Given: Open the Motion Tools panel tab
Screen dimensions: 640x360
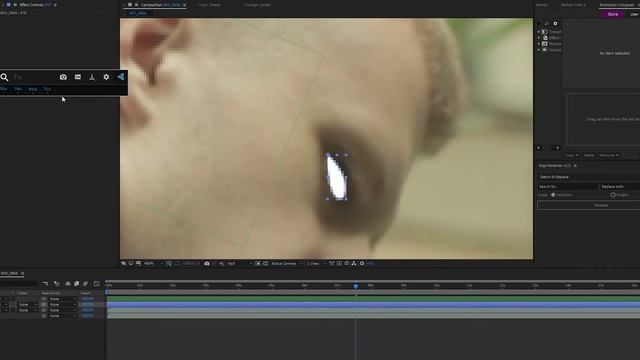Looking at the screenshot, I should click(573, 5).
